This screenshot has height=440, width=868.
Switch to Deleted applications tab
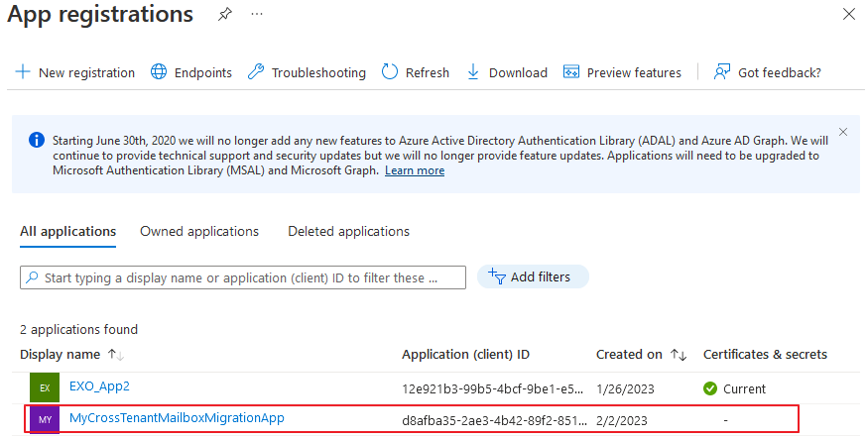349,231
